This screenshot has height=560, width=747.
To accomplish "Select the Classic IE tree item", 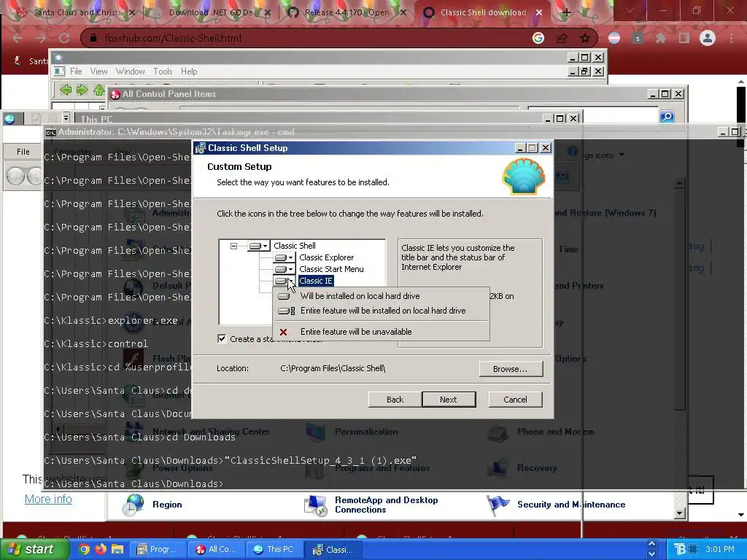I will (315, 281).
